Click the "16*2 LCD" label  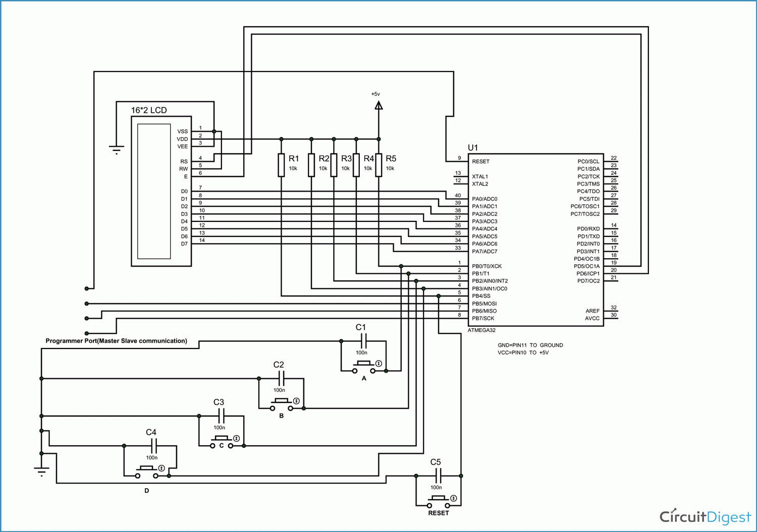pos(149,110)
